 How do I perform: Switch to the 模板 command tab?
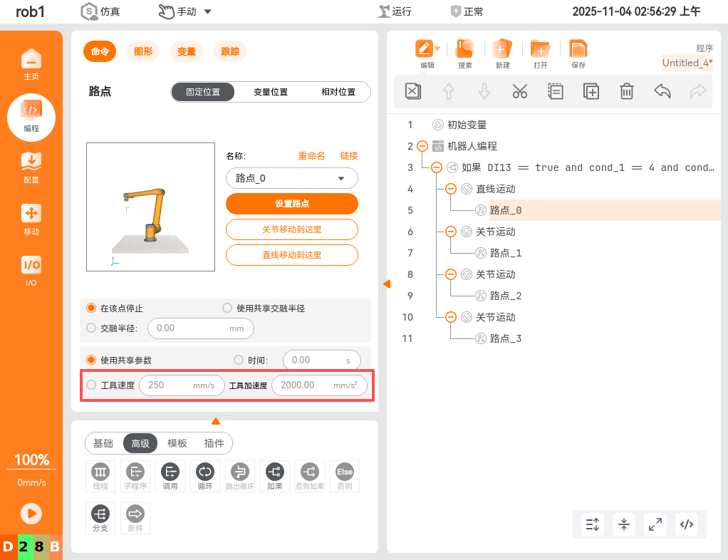click(177, 442)
